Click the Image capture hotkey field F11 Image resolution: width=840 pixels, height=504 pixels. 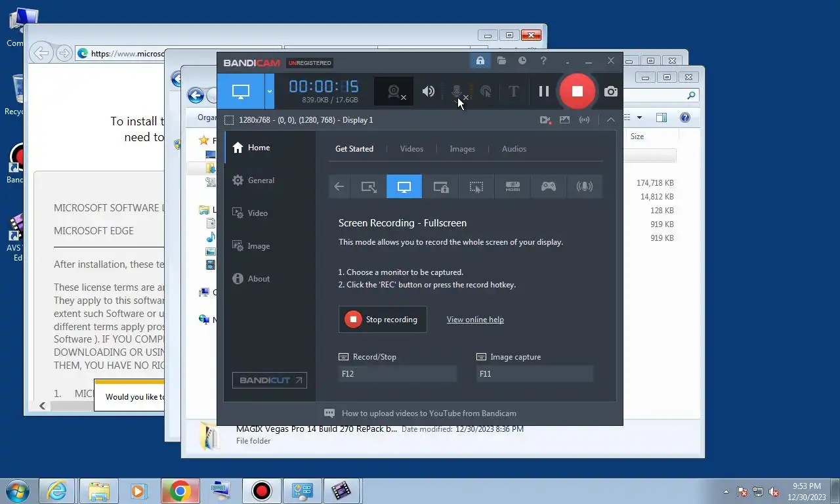coord(534,373)
